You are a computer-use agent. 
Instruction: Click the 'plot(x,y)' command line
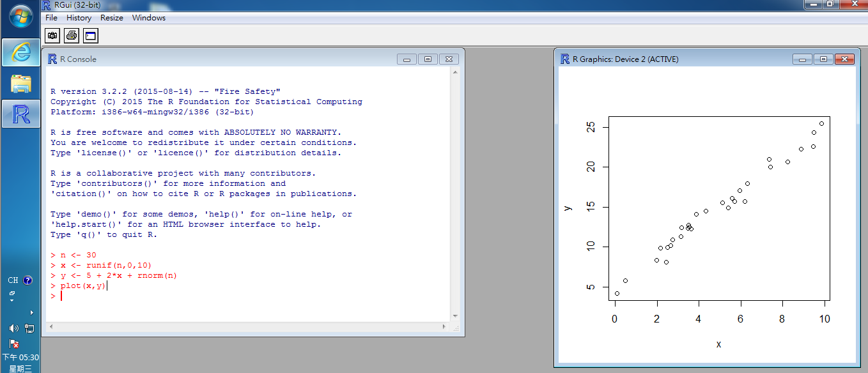pos(79,285)
